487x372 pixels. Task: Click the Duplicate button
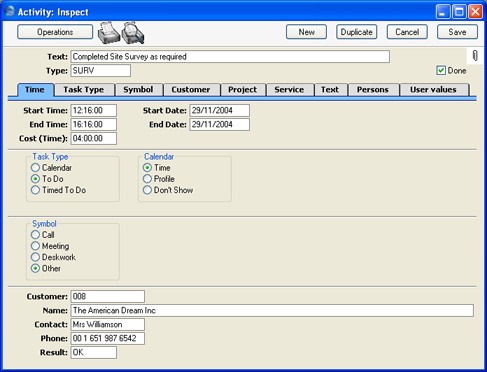coord(357,32)
